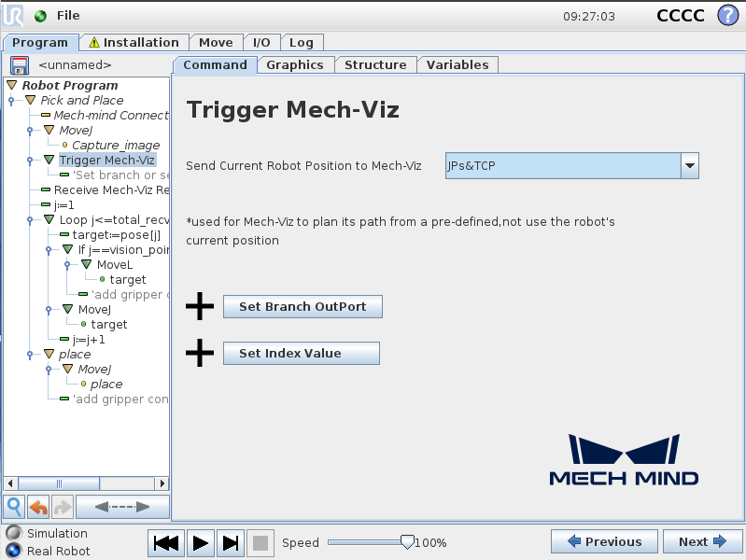The width and height of the screenshot is (746, 560).
Task: Stop the program with the stop button
Action: coord(260,543)
